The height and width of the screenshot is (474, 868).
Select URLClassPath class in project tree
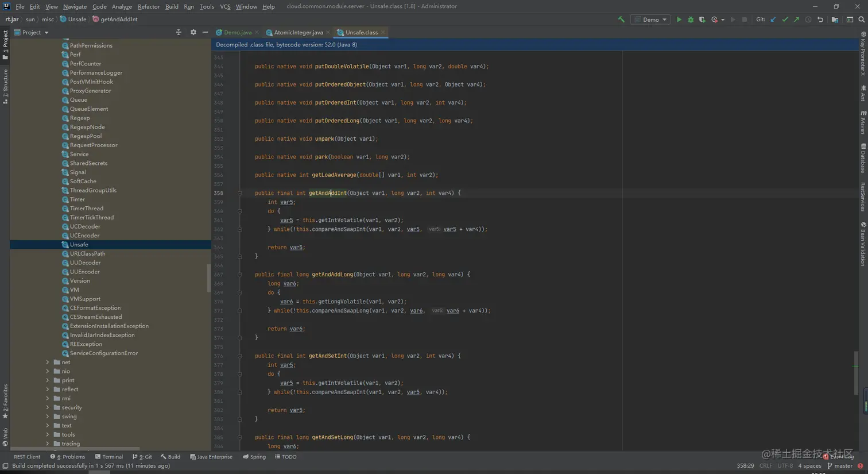pos(87,253)
